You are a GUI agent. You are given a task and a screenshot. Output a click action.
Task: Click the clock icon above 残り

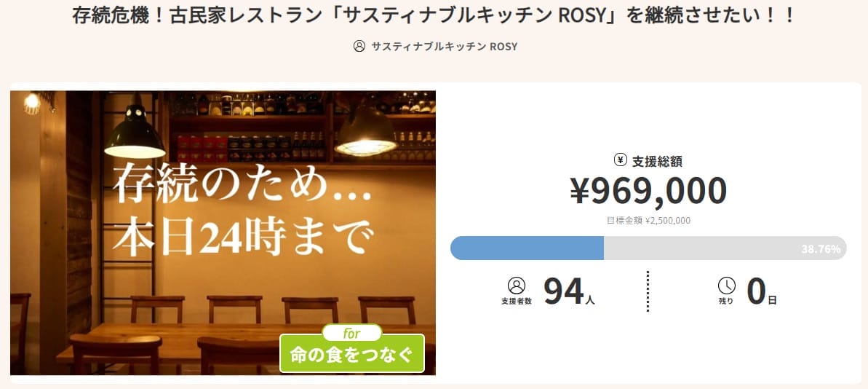pyautogui.click(x=726, y=285)
